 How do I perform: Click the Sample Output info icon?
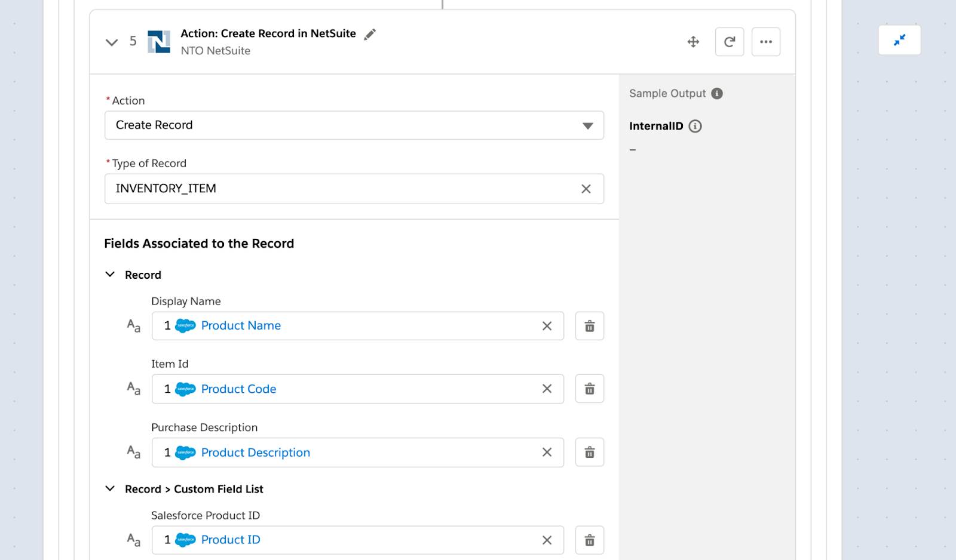click(x=717, y=94)
